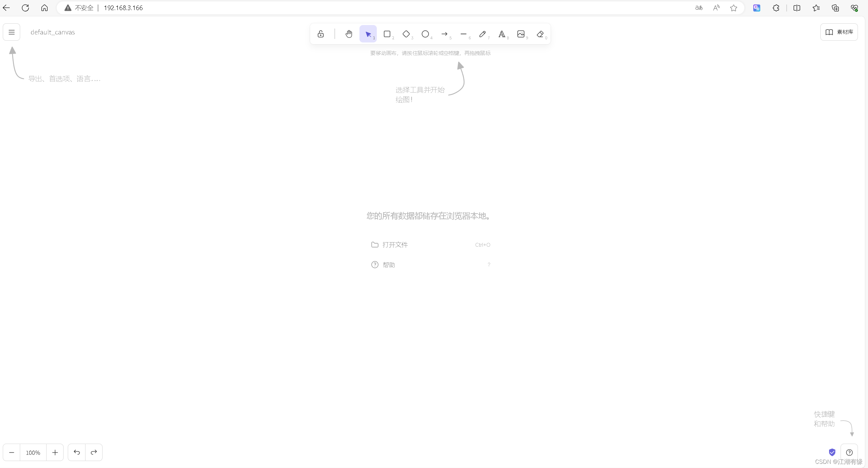This screenshot has width=868, height=468.
Task: Click the Undo button
Action: pos(77,452)
